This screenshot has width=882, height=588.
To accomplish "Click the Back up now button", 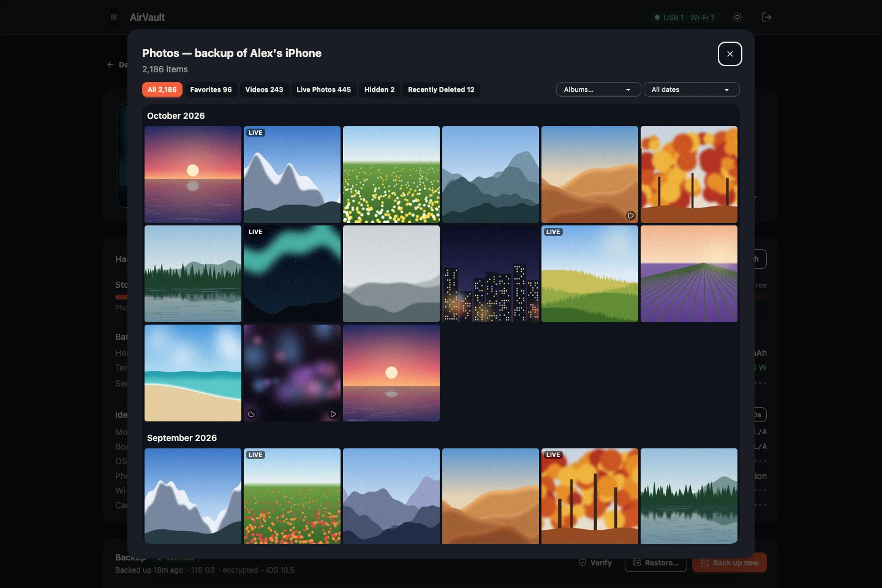I will coord(729,562).
